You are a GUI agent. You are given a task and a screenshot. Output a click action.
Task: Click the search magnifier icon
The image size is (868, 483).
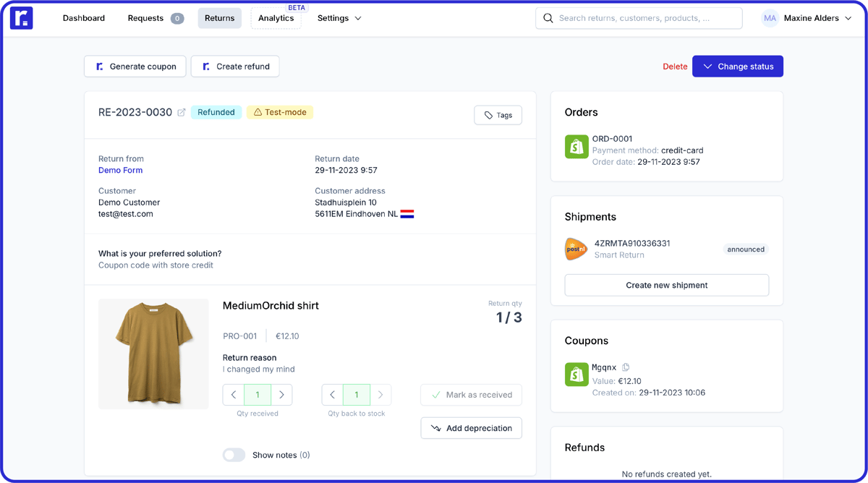pos(548,18)
